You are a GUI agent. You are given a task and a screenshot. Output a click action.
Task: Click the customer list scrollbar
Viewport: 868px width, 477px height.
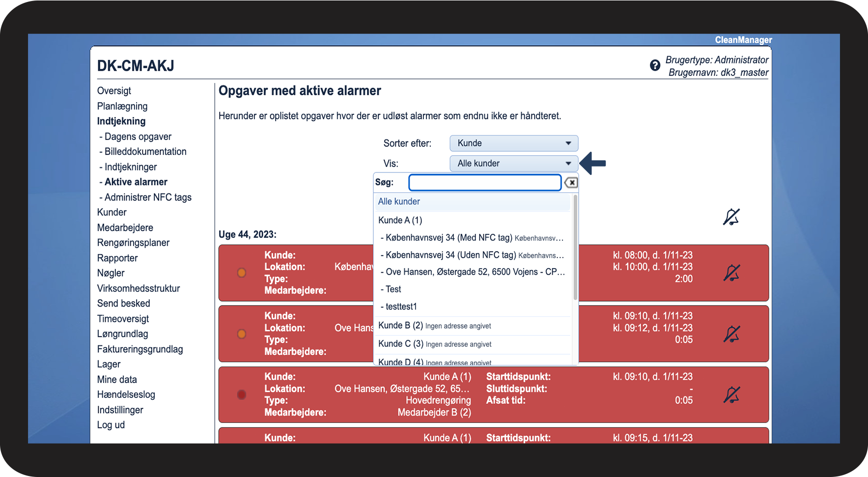click(x=575, y=247)
